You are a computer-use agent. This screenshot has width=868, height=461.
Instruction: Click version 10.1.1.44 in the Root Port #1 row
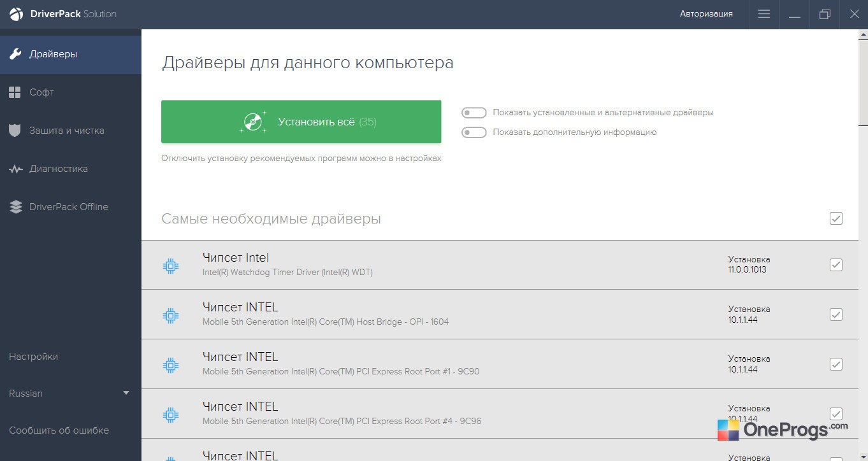click(743, 369)
